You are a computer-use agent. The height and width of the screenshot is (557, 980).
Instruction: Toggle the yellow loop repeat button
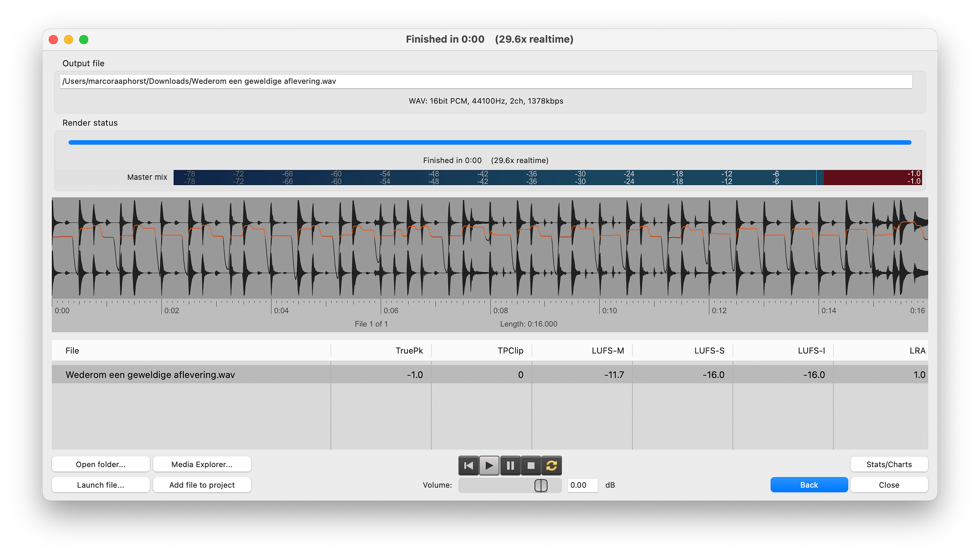(x=552, y=465)
